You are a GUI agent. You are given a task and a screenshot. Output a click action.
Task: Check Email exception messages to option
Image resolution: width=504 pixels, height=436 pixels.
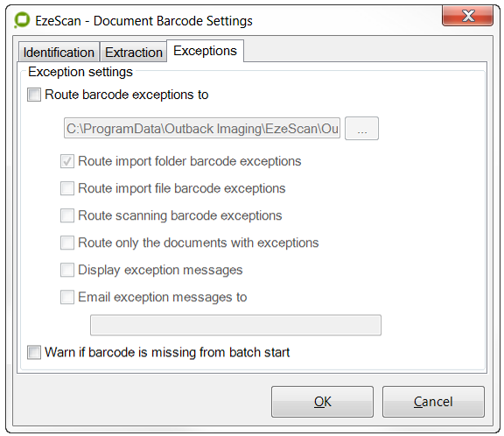[x=67, y=297]
